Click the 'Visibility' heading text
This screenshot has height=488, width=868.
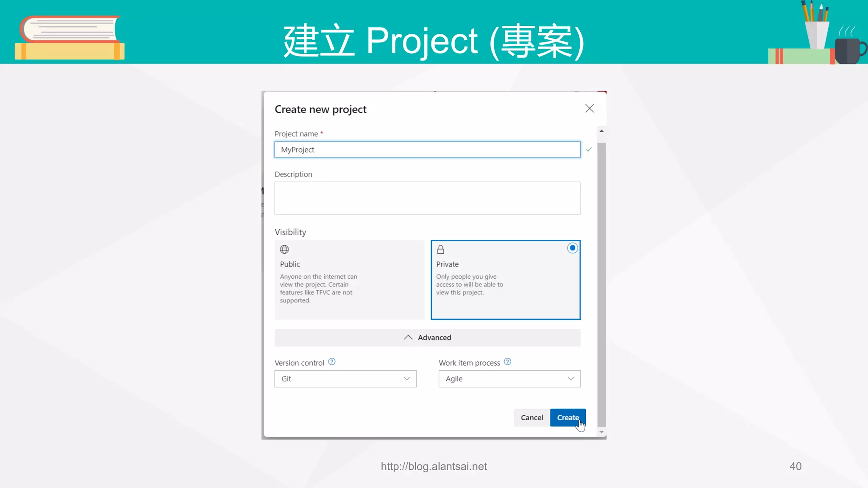coord(290,232)
